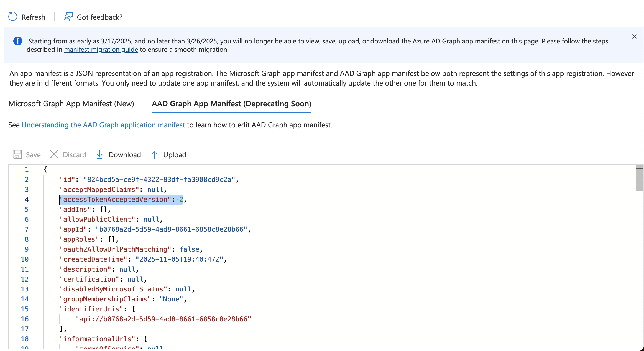Click the Got feedback person icon

68,17
